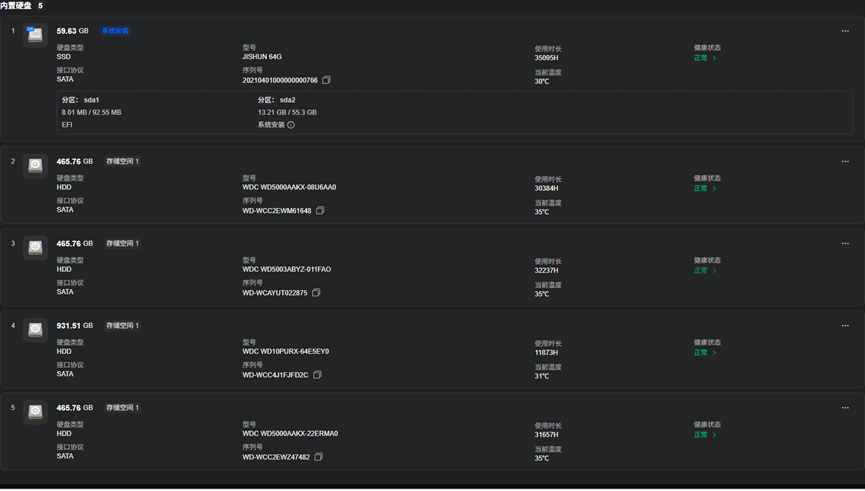Open the more options menu for disk 1
865x491 pixels.
click(845, 31)
